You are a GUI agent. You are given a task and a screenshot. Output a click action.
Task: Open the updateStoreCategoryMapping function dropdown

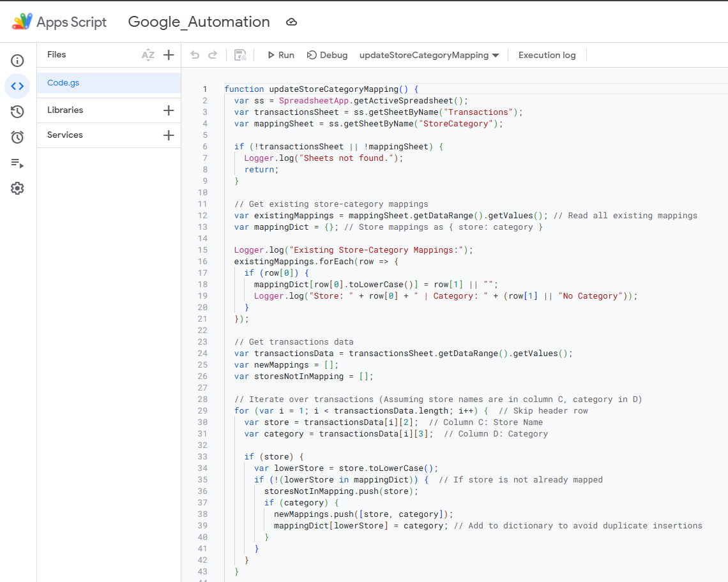pyautogui.click(x=428, y=55)
